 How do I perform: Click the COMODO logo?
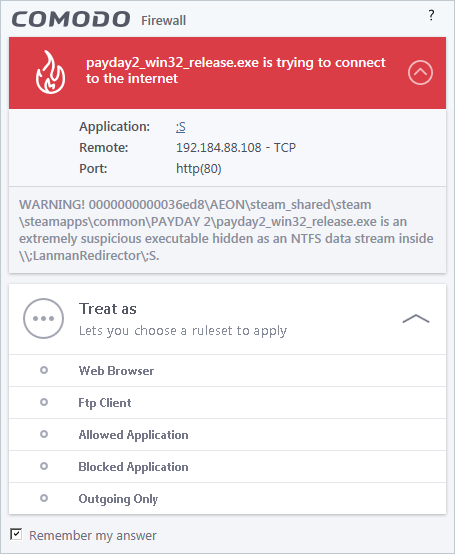[x=71, y=19]
